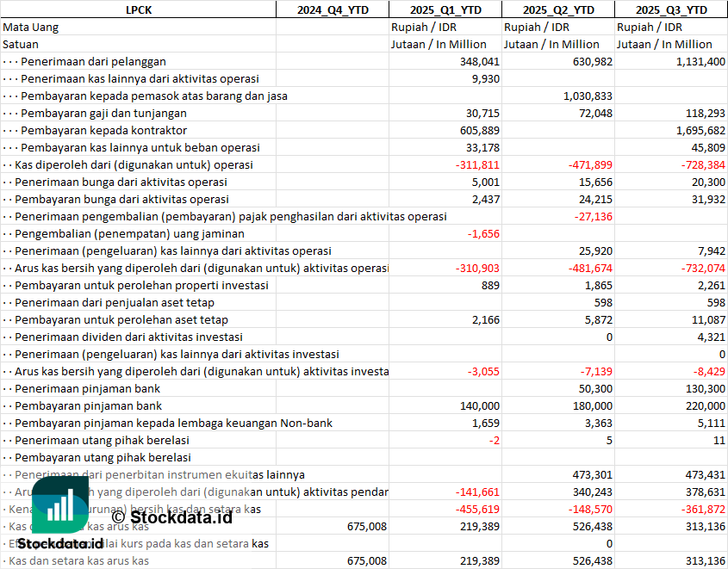Image resolution: width=728 pixels, height=569 pixels.
Task: Select red value -361,872
Action: point(703,510)
